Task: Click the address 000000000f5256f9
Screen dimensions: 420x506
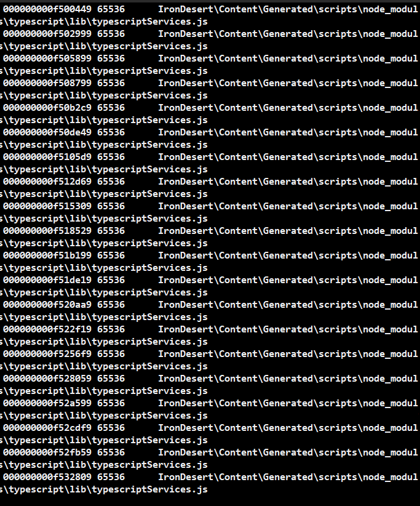Action: [47, 354]
